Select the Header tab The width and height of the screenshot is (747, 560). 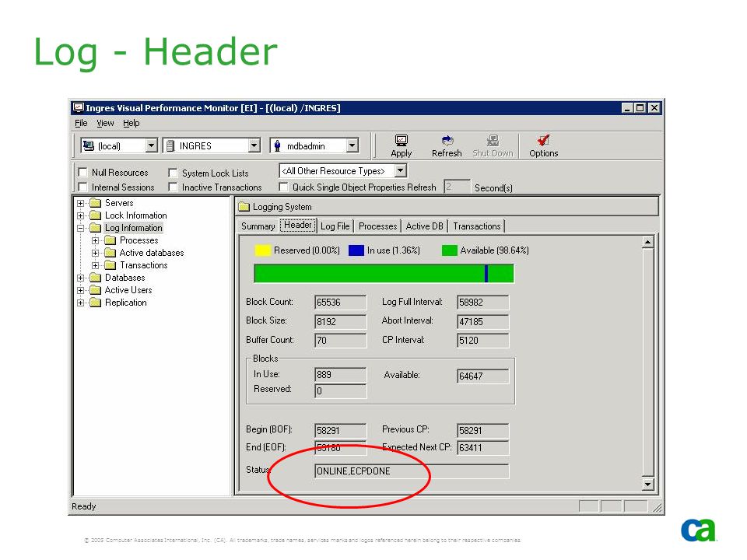(298, 226)
